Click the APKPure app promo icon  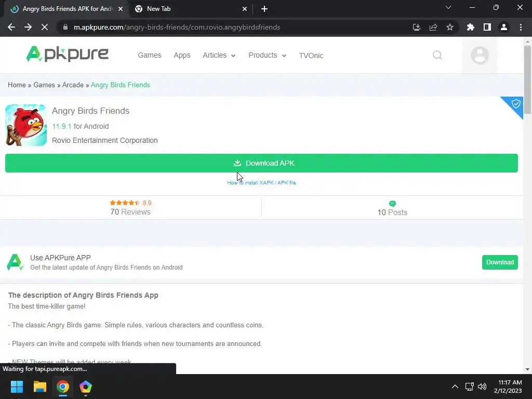(x=15, y=262)
